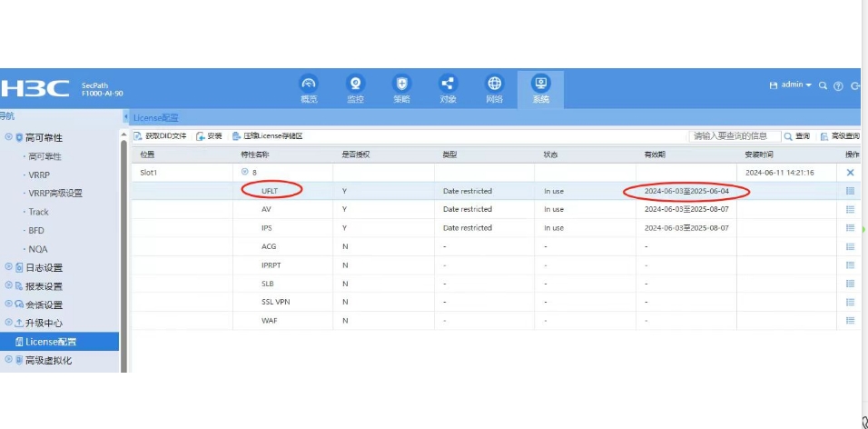Click the 获取DID文件 button
Screen dimensions: 868x429
161,136
